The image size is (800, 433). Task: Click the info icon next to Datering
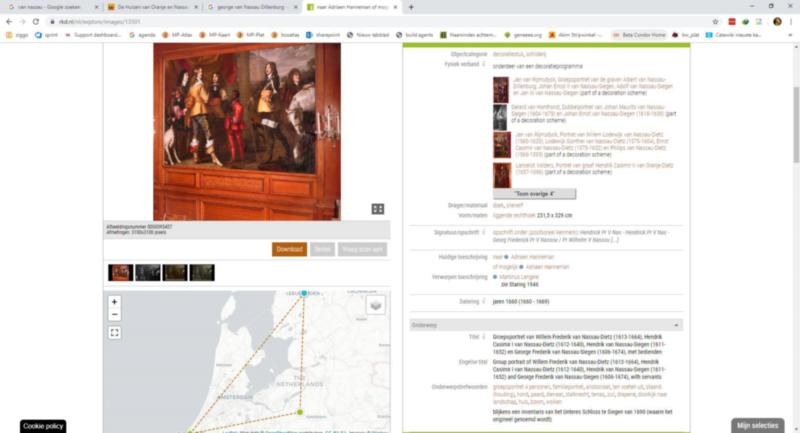pyautogui.click(x=484, y=301)
